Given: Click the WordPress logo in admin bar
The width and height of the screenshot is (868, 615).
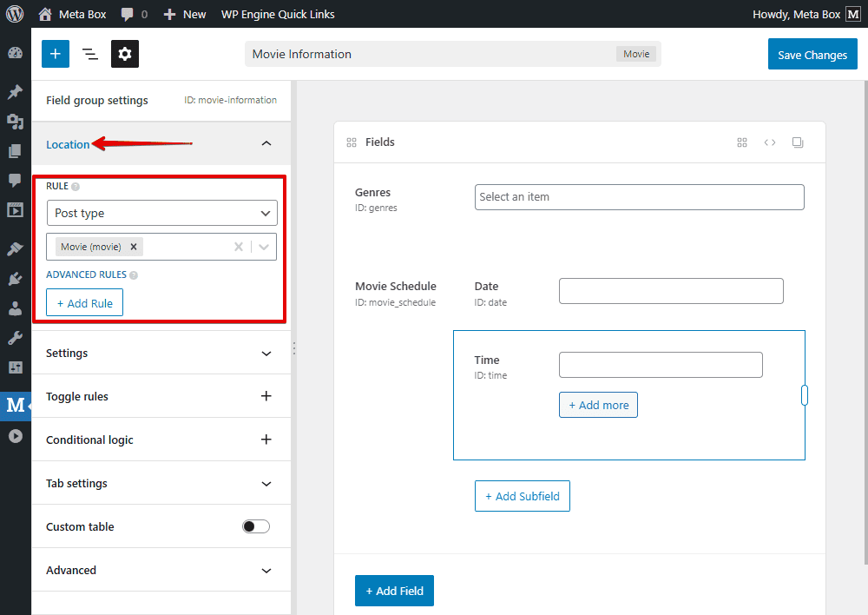Looking at the screenshot, I should (x=15, y=14).
